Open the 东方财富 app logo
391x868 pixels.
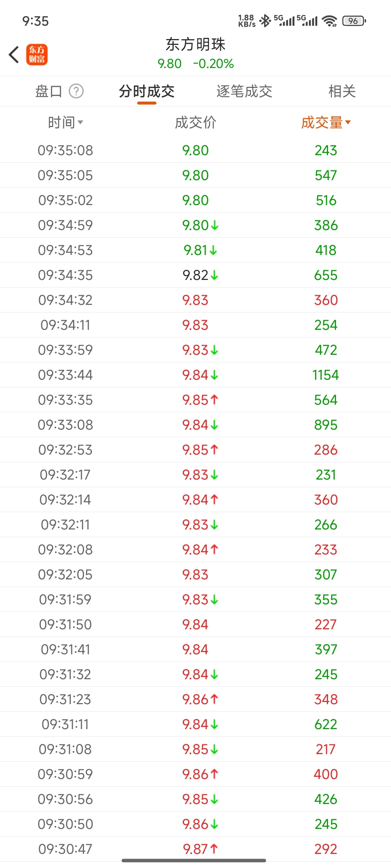37,55
